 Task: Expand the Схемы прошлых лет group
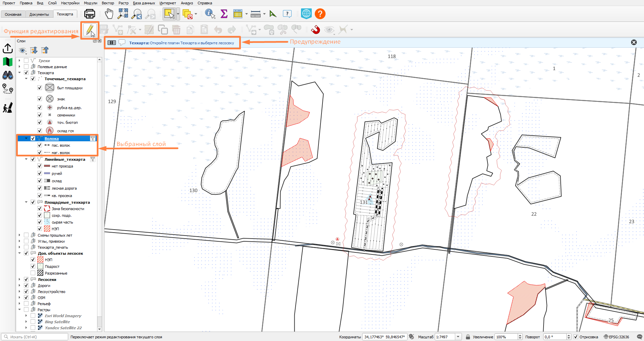(x=19, y=235)
